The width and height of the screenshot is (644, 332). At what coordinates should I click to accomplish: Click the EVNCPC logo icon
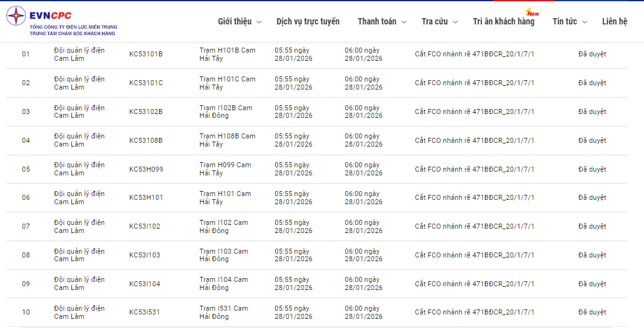coord(16,16)
